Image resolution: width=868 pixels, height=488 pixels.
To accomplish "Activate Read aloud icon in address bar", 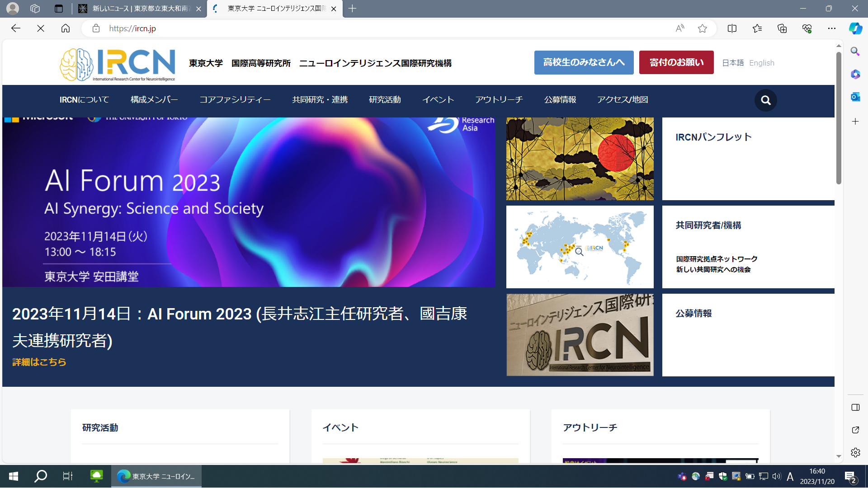I will coord(680,28).
